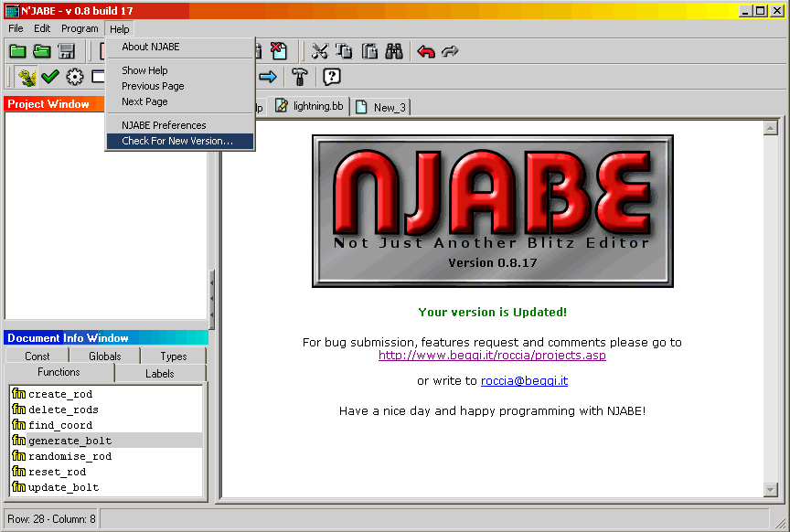Select Next Page menu entry
The height and width of the screenshot is (532, 790).
coord(180,101)
